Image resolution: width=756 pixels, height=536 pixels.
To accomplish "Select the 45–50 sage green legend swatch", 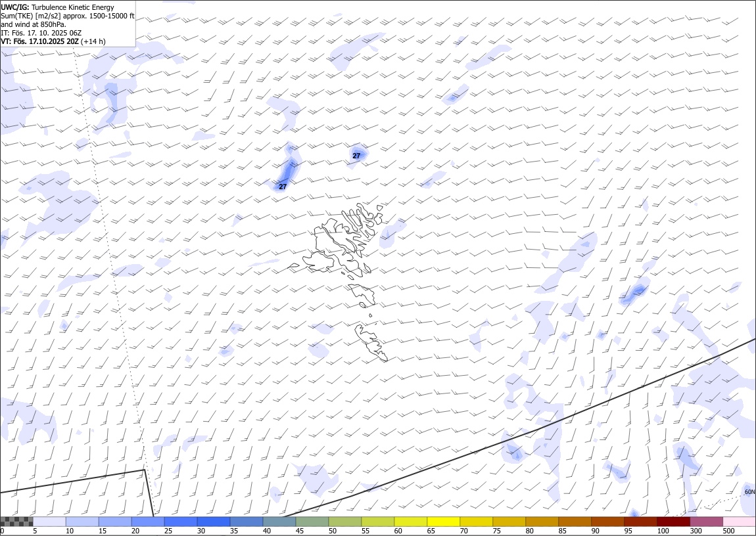I will coord(312,522).
